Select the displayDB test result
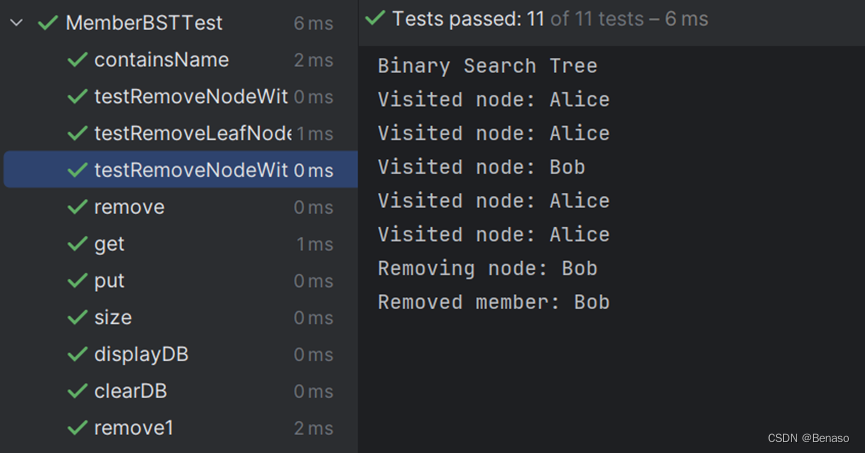Viewport: 865px width, 453px height. (180, 354)
